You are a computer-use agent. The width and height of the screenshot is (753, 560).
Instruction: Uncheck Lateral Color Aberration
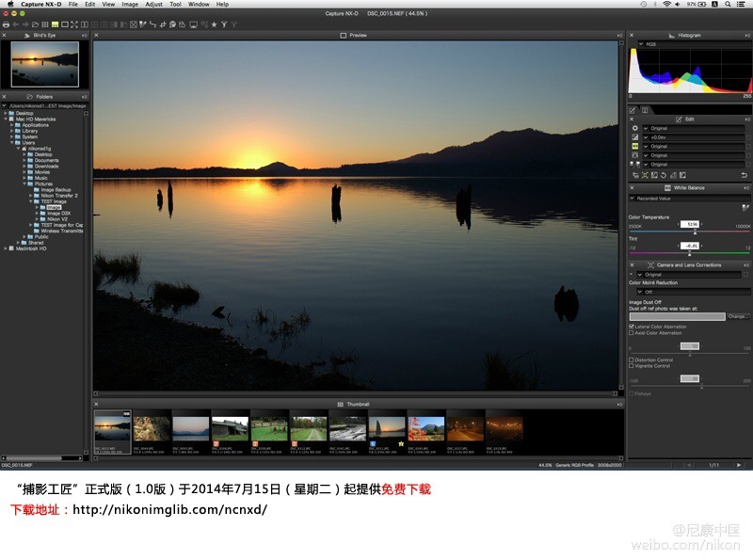click(x=632, y=327)
